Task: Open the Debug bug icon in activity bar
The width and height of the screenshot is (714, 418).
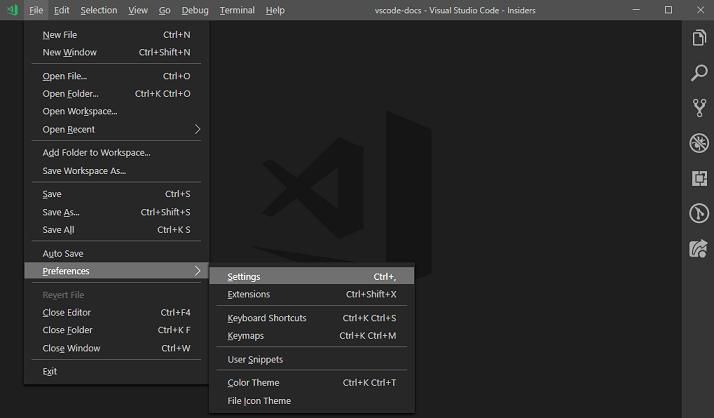Action: [698, 143]
